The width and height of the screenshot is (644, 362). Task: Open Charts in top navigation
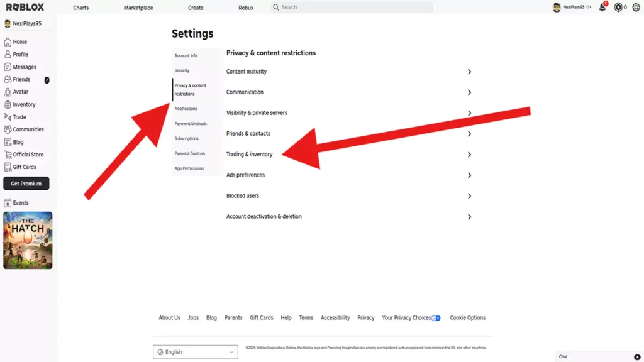click(x=81, y=8)
